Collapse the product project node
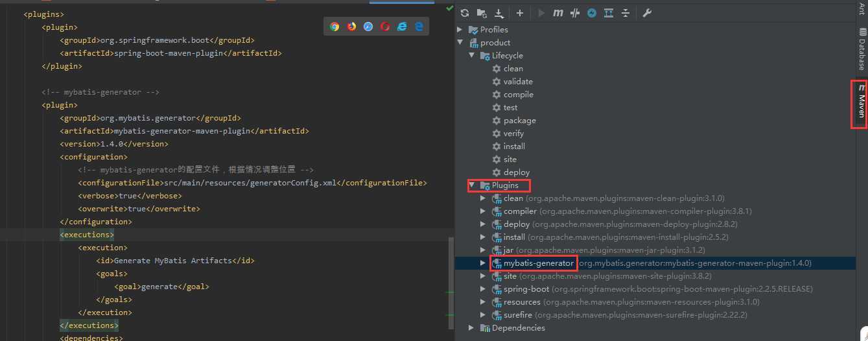The image size is (868, 341). [460, 43]
